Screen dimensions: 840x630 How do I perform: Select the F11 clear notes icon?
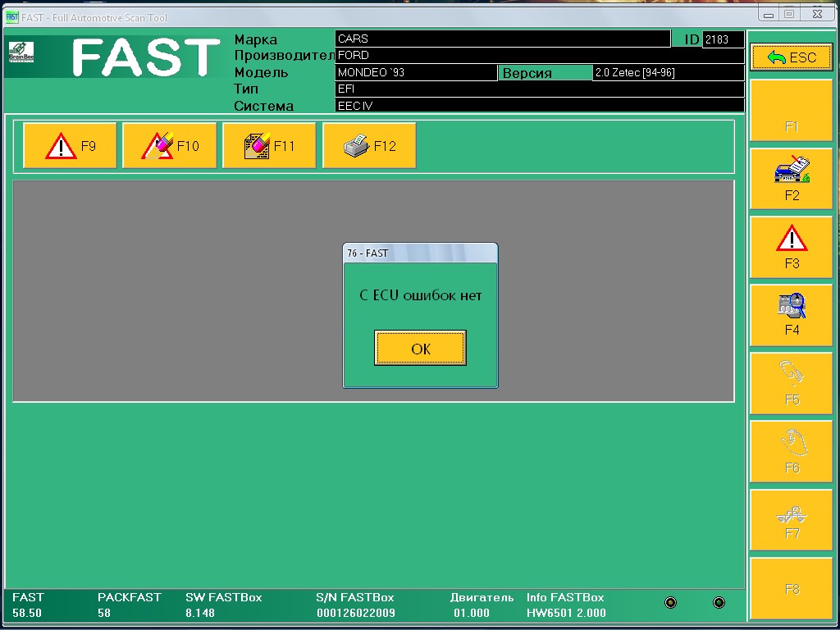(269, 146)
